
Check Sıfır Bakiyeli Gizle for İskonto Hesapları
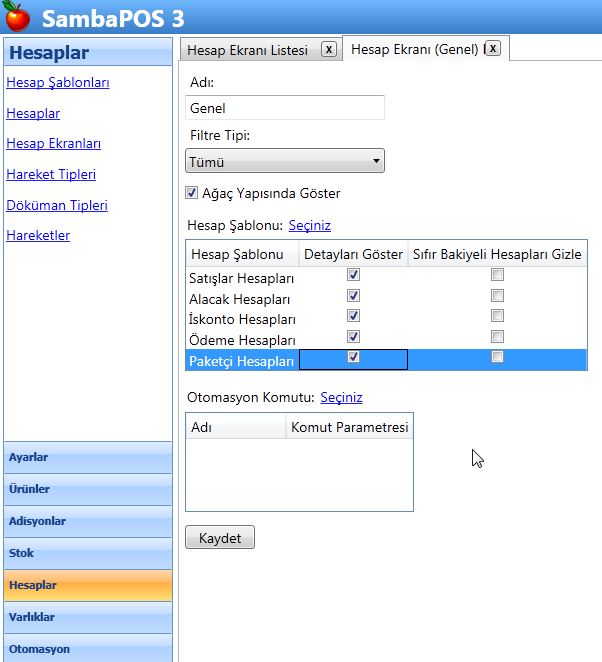497,316
